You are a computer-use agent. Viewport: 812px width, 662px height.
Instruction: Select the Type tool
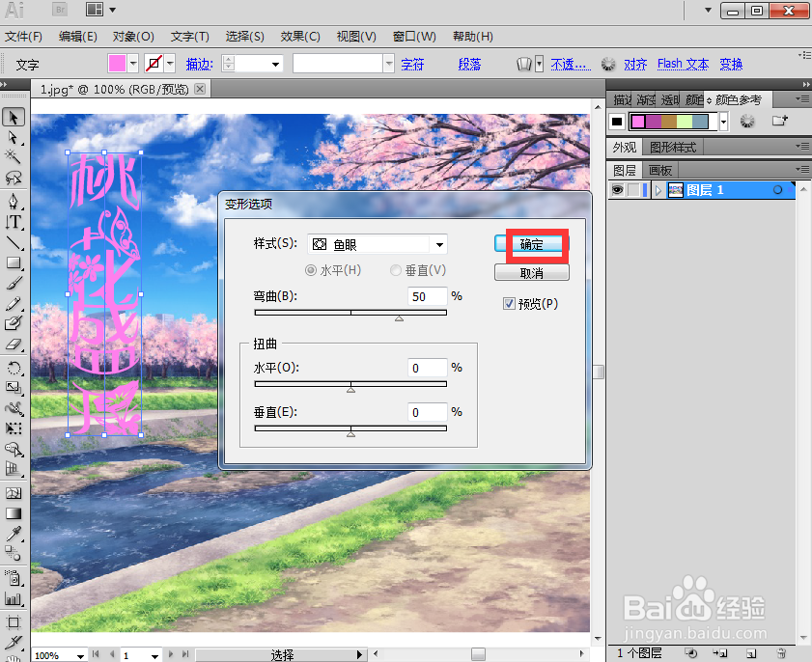click(14, 222)
